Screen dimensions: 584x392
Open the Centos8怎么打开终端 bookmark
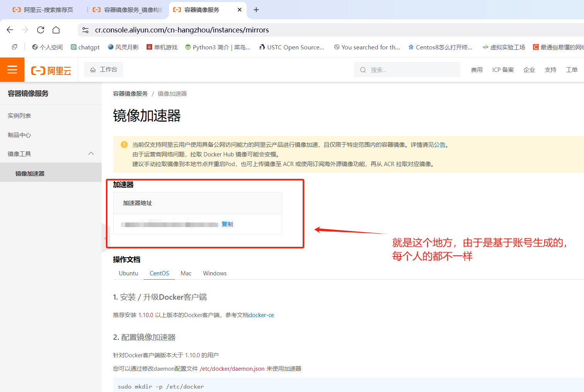point(440,47)
